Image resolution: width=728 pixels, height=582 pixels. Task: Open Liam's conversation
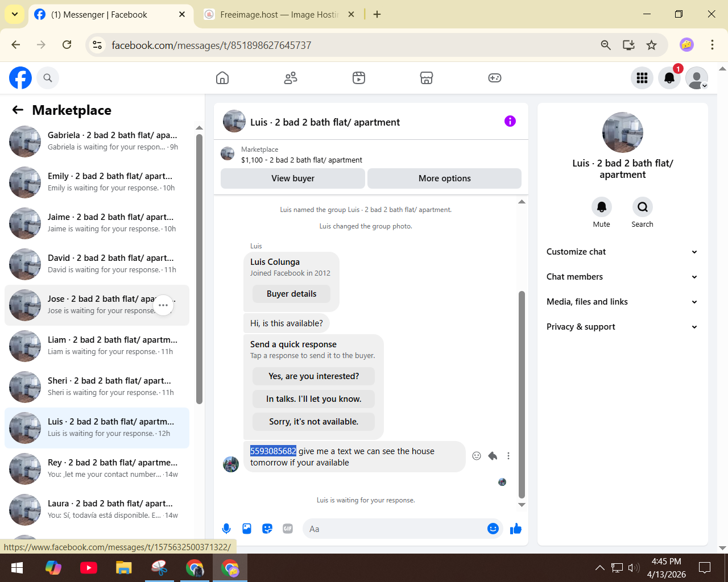tap(97, 346)
